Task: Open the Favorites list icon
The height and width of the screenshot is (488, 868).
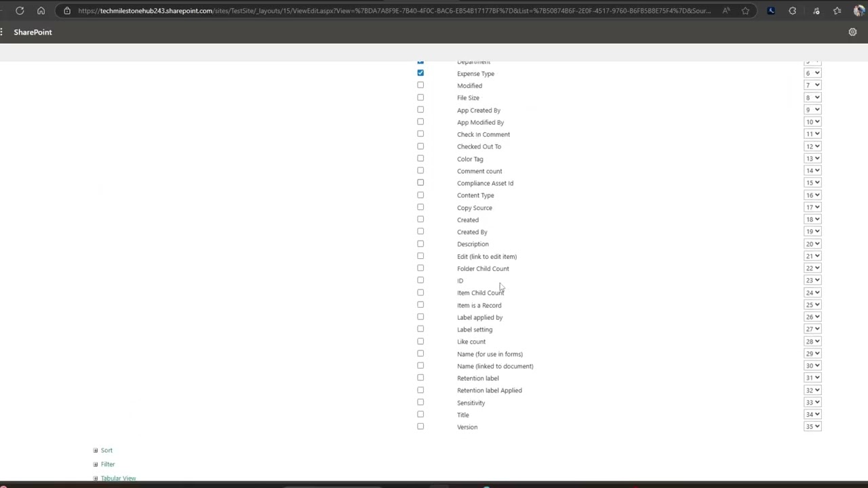Action: click(x=837, y=11)
